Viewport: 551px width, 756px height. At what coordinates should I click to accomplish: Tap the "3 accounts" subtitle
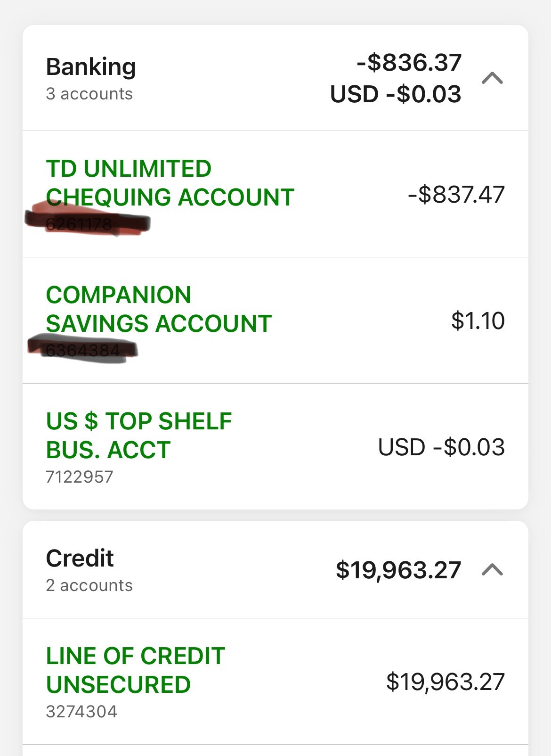pos(89,94)
